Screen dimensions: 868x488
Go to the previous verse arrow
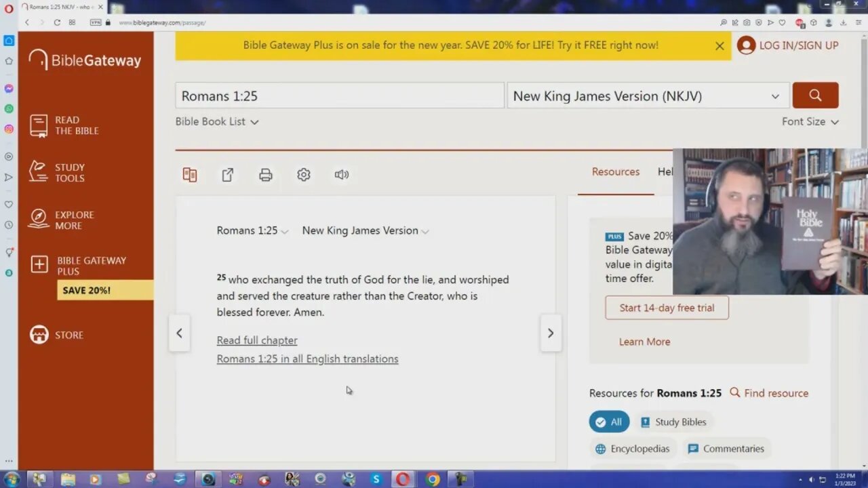point(179,333)
